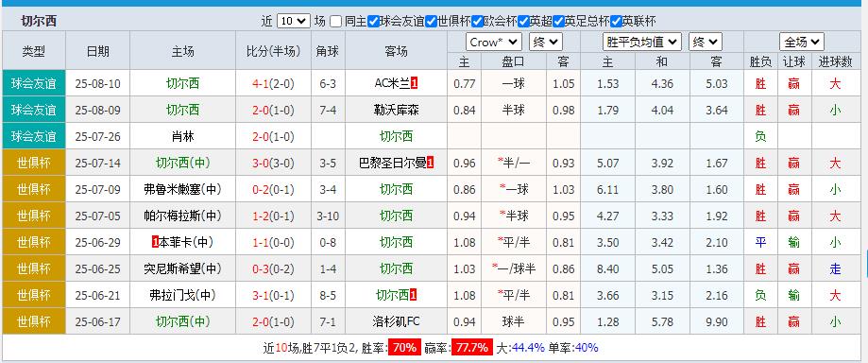Click the 球会友谊 label for 25-08-10
Image resolution: width=868 pixels, height=363 pixels.
coord(34,84)
